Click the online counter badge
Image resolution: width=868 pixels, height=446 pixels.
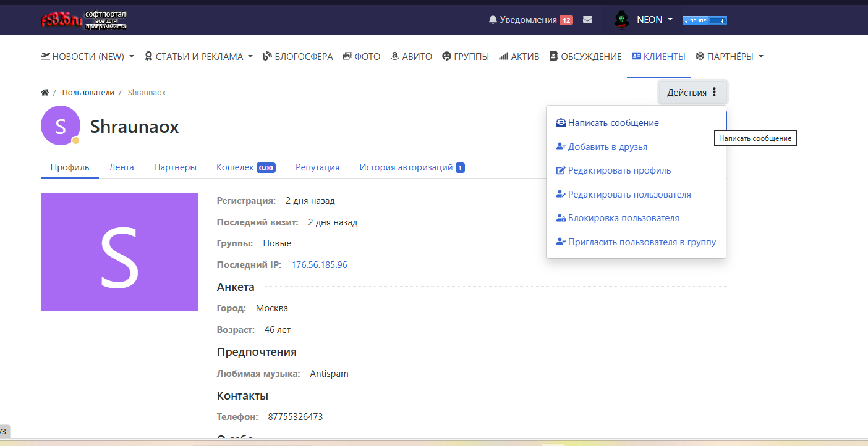point(704,20)
